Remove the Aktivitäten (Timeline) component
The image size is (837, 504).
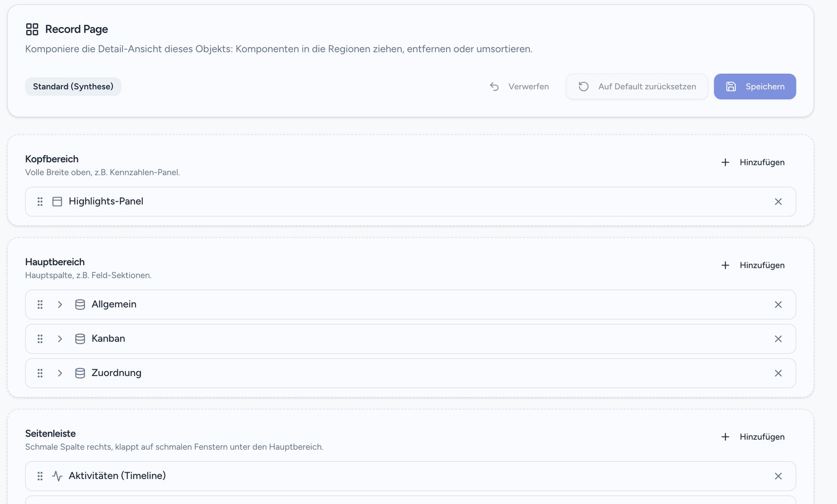(778, 476)
